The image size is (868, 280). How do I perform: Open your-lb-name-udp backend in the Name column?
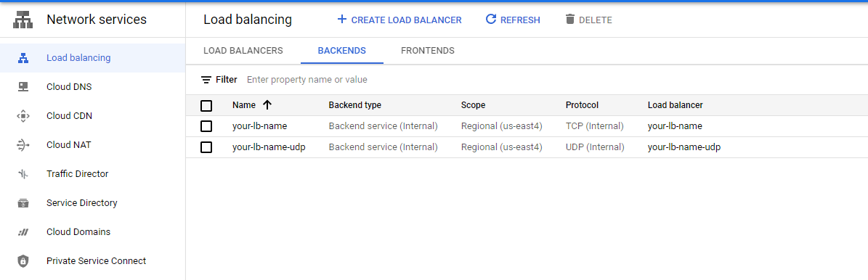(269, 147)
